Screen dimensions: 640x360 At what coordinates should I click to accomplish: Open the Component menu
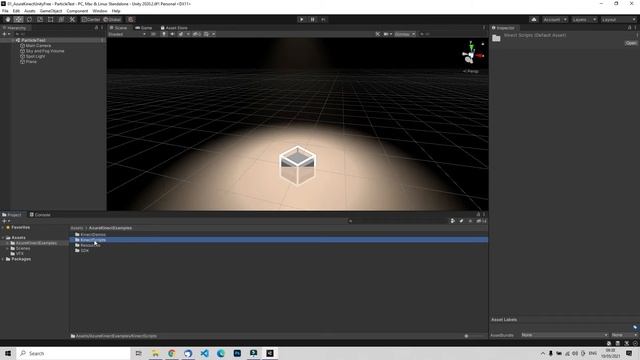(x=77, y=11)
